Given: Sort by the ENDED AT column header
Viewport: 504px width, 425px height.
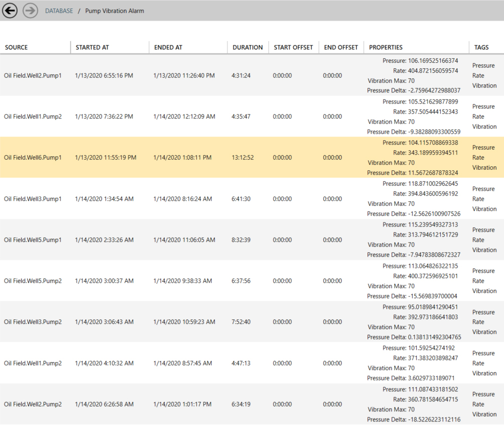Looking at the screenshot, I should (168, 47).
